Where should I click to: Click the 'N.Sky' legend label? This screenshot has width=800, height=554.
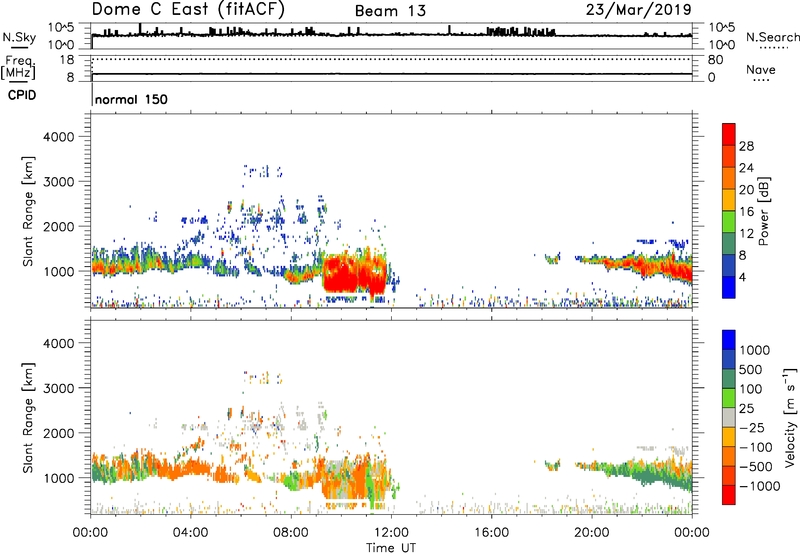[x=19, y=37]
